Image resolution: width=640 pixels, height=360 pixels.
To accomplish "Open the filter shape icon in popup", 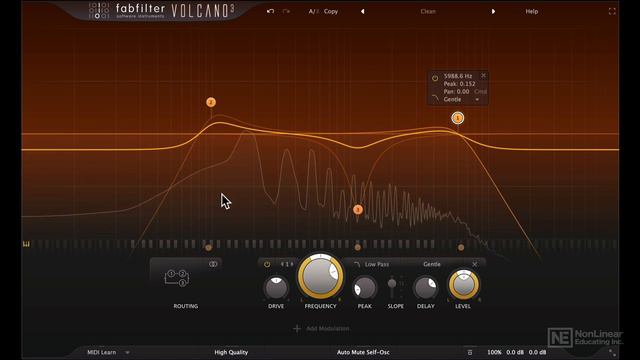I will 435,98.
